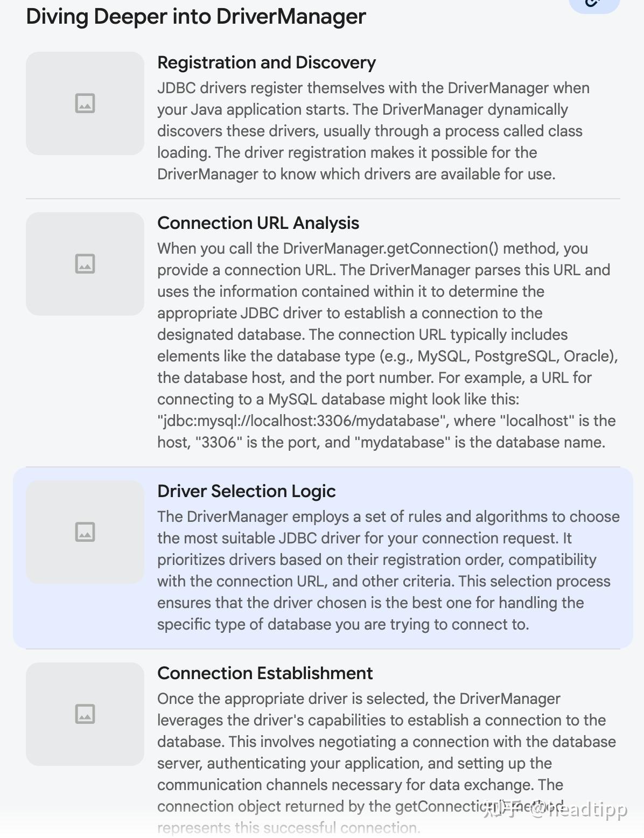Click the image placeholder icon beside Connection URL Analysis
Image resolution: width=644 pixels, height=838 pixels.
pos(85,264)
